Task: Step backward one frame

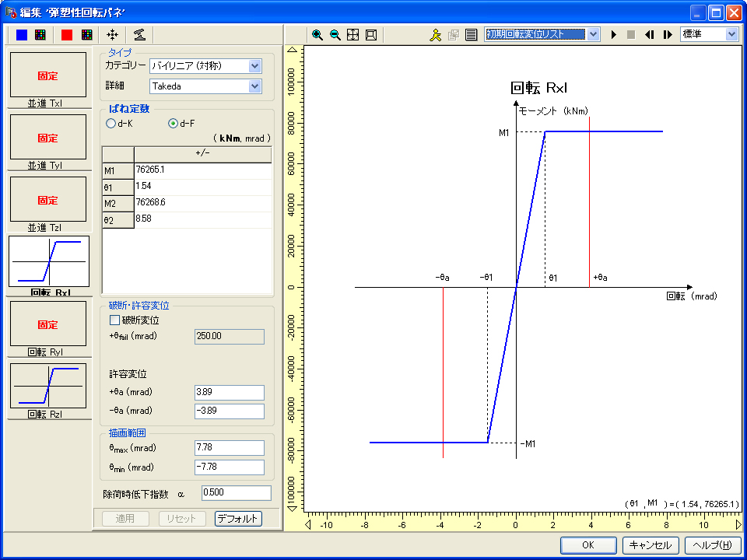Action: point(649,35)
